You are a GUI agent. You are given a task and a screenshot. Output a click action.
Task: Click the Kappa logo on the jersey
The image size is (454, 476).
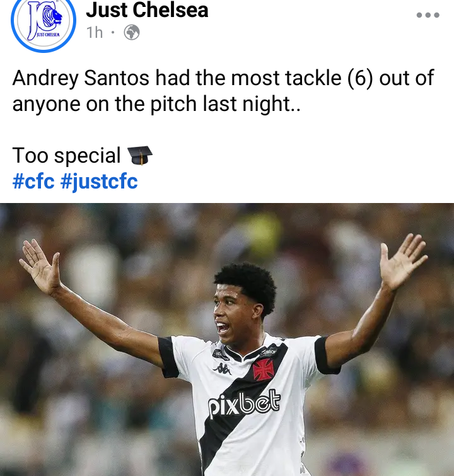pyautogui.click(x=222, y=369)
